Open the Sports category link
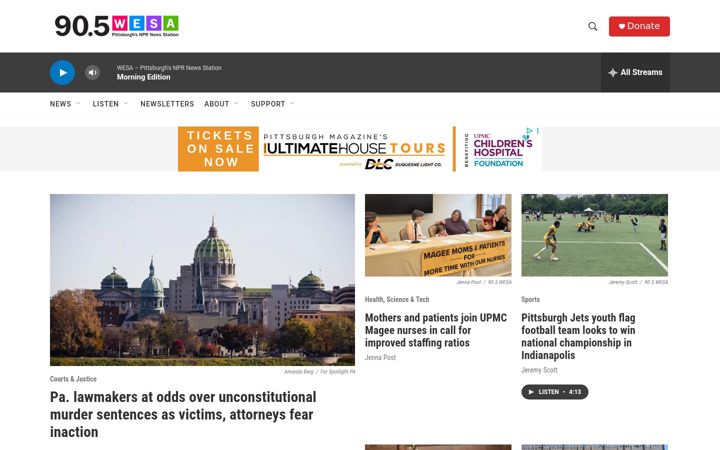720x450 pixels. (530, 299)
